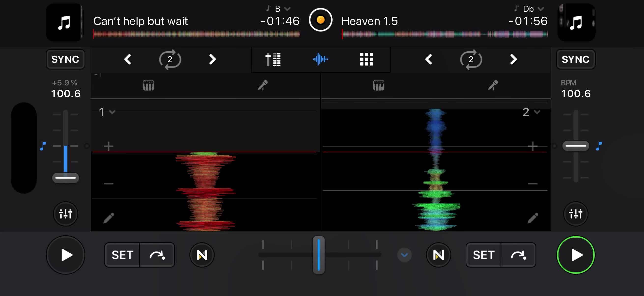Edit beatgrid with deck 1 pencil icon
This screenshot has width=644, height=296.
pyautogui.click(x=109, y=218)
